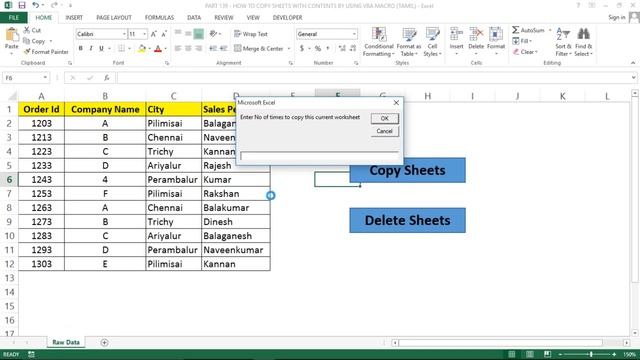
Task: Decrease font size button
Action: pos(163,34)
